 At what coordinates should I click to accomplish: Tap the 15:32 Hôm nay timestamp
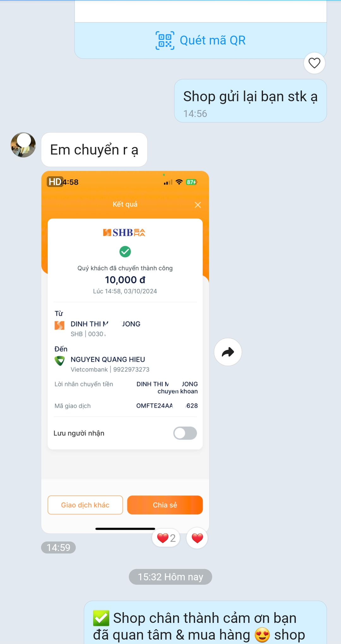click(170, 577)
